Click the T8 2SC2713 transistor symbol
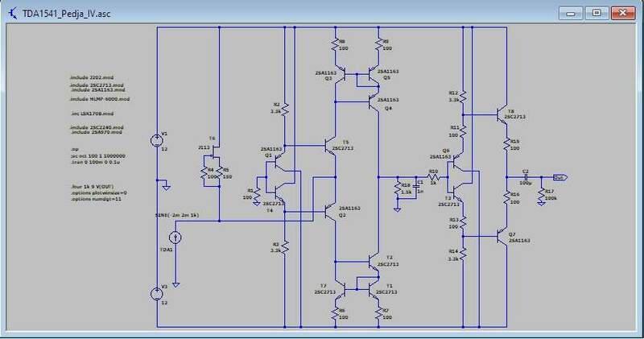The height and width of the screenshot is (339, 644). [x=502, y=114]
